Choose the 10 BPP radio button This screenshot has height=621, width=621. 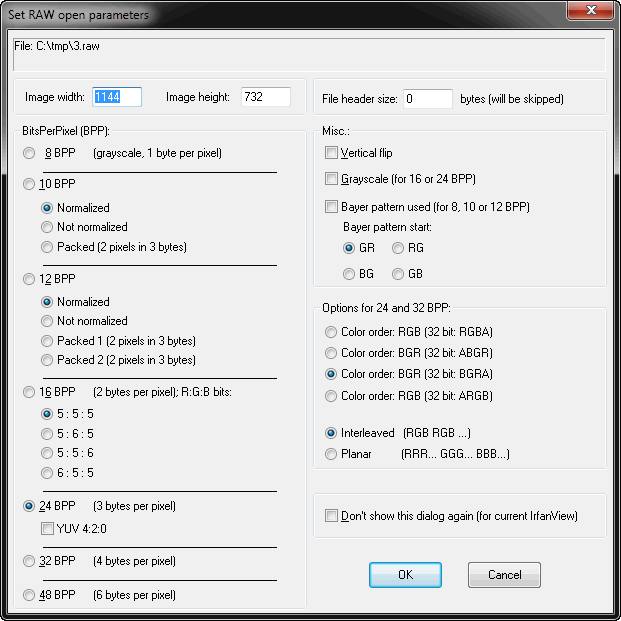tap(29, 184)
